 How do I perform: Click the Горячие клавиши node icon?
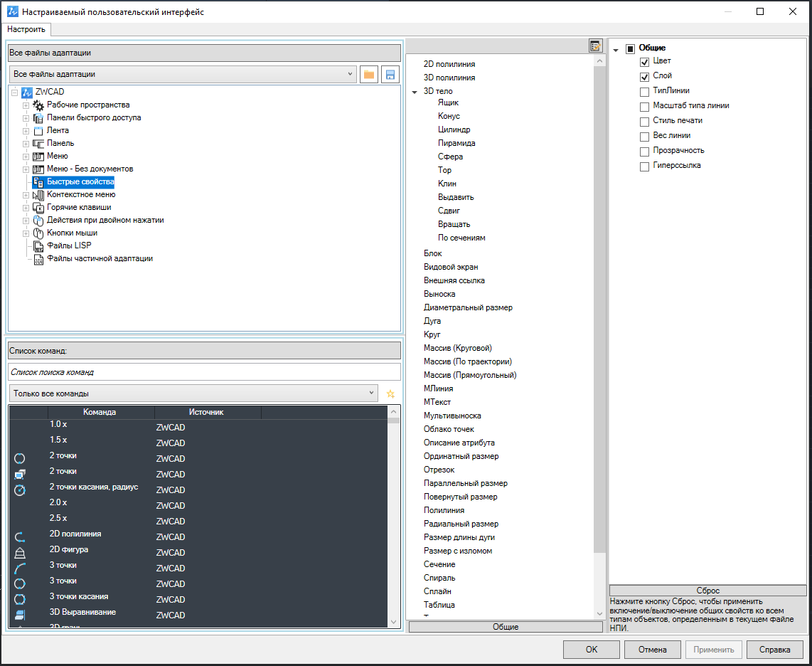[x=38, y=207]
